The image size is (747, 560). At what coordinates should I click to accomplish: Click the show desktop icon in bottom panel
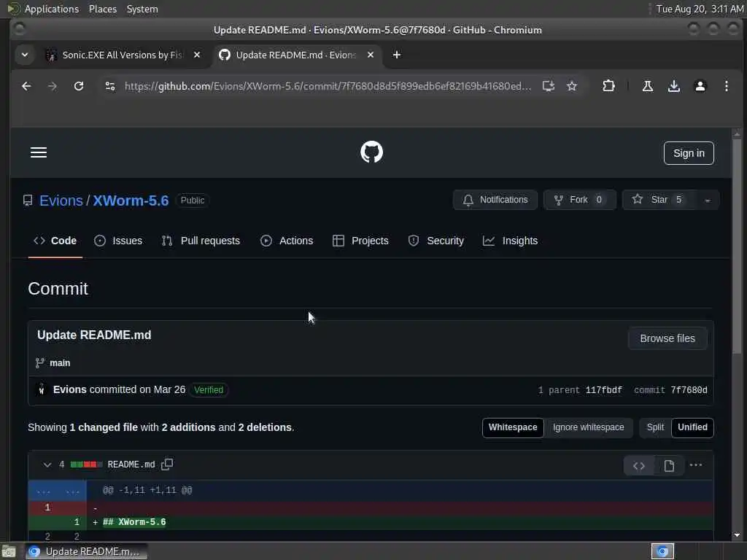pos(9,551)
